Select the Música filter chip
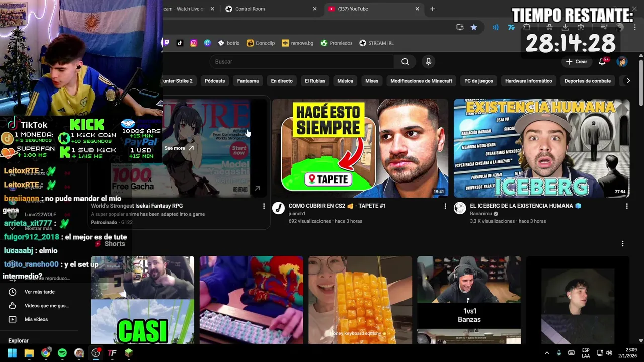Image resolution: width=644 pixels, height=362 pixels. (345, 81)
